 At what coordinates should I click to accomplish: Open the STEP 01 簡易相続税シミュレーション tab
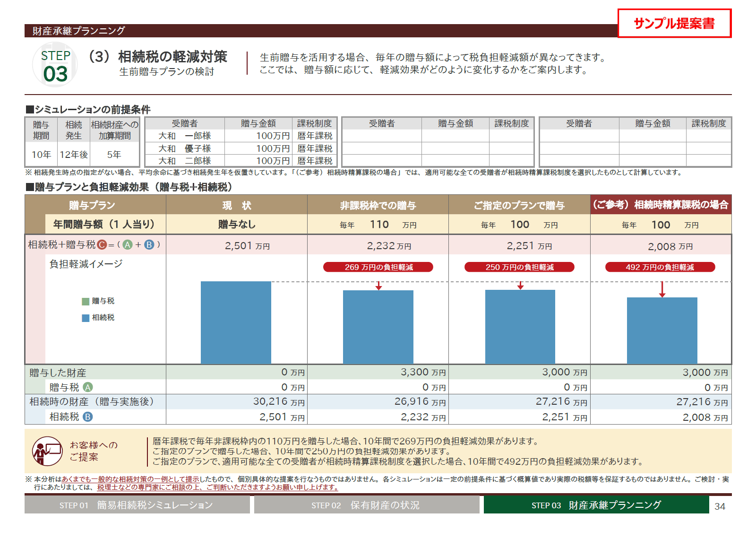click(137, 505)
